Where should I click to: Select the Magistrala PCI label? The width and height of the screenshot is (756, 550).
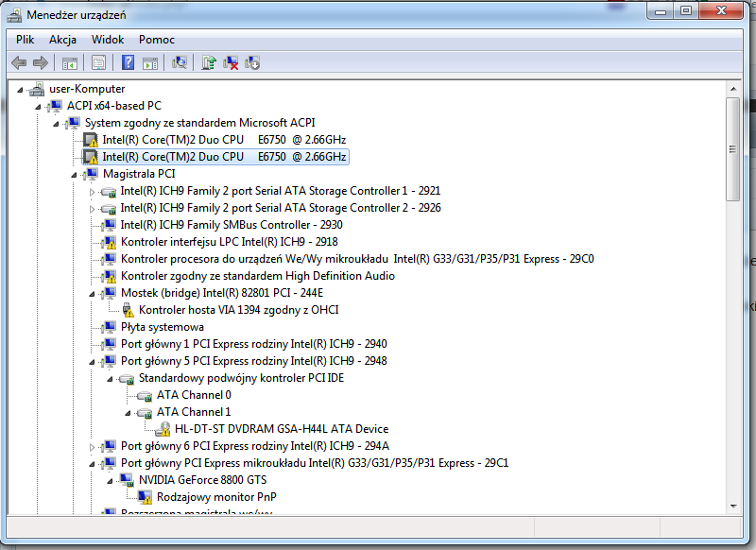pyautogui.click(x=139, y=174)
